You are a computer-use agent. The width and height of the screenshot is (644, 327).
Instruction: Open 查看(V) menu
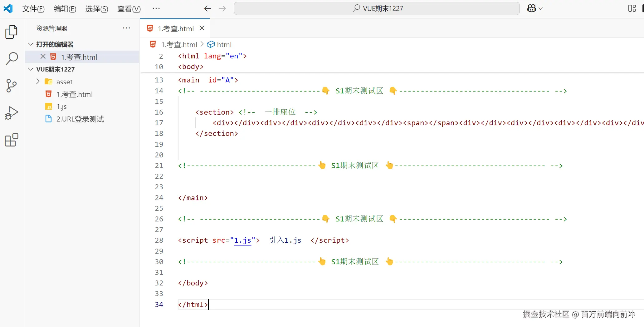(129, 9)
